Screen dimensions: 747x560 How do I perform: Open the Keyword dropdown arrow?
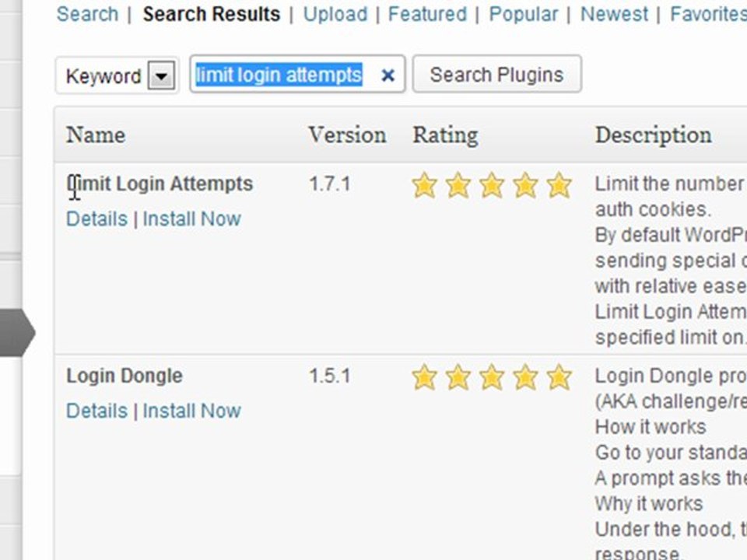pos(162,75)
